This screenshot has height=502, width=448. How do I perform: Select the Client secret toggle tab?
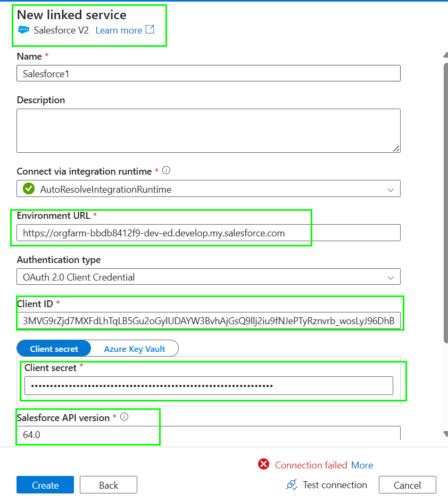[54, 348]
